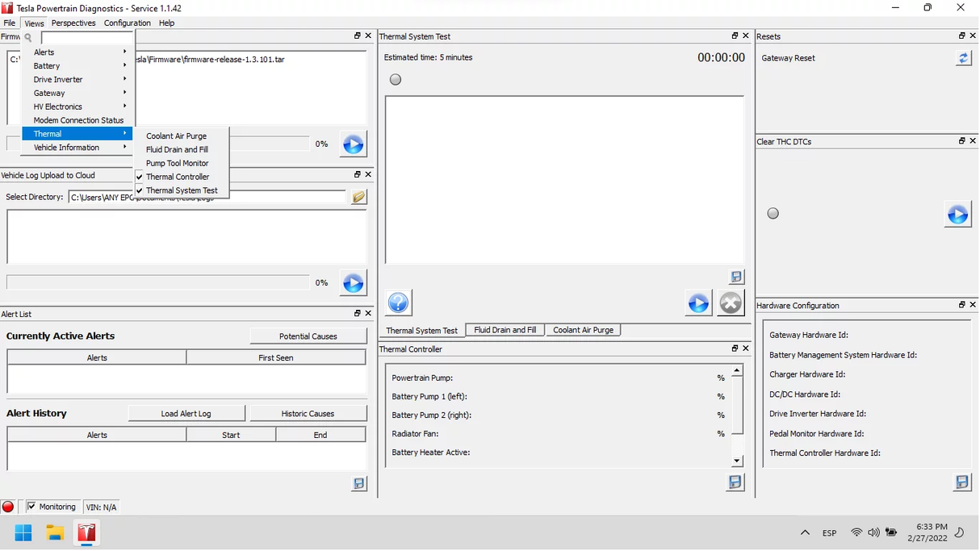Screen dimensions: 980x551
Task: Browse folder for vehicle log directory
Action: (358, 197)
